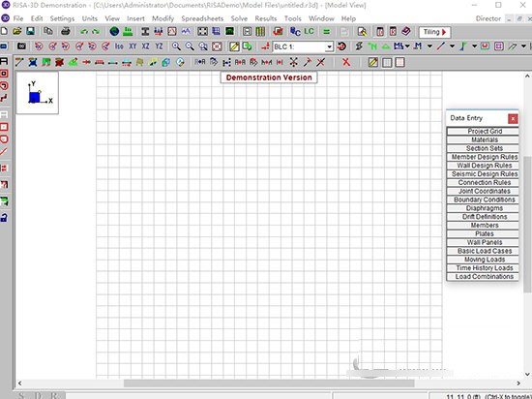Click the vertical scrollbar down arrow
This screenshot has height=399, width=532.
[x=527, y=374]
